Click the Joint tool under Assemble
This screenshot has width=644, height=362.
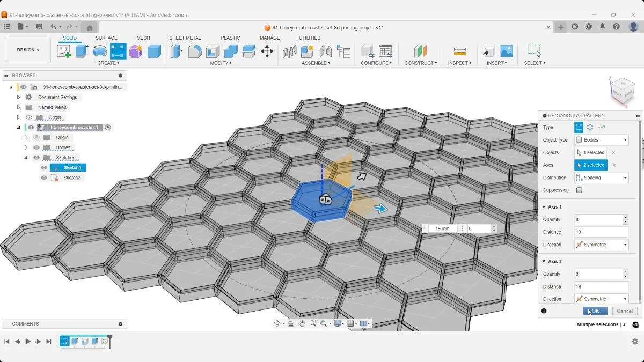tap(289, 51)
